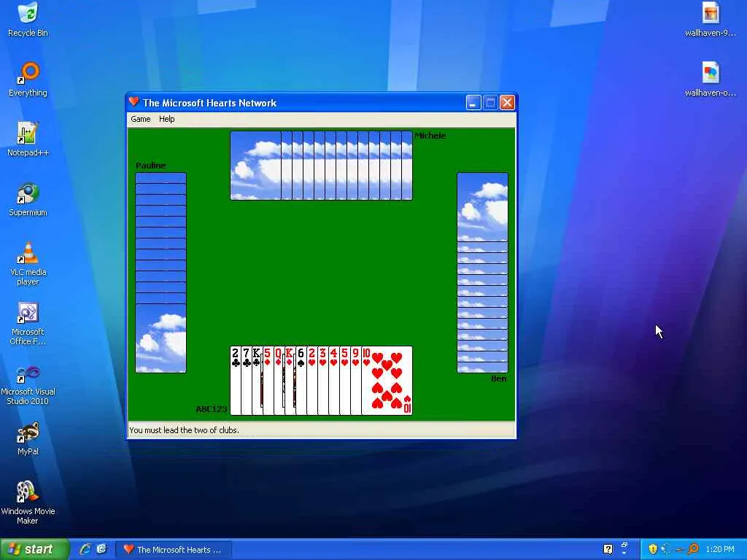Select the Windows Movie Maker shortcut
Screen dimensions: 747x560
pyautogui.click(x=28, y=503)
